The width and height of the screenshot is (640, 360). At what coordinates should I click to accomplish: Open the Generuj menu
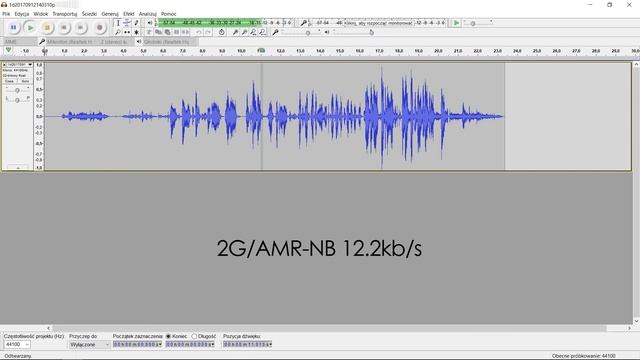[110, 14]
